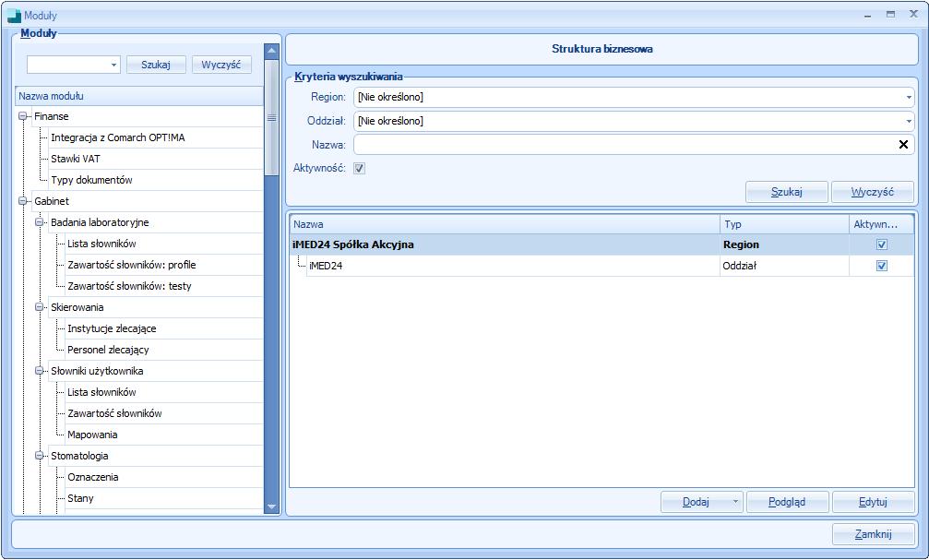Select Stawki VAT module
The image size is (929, 560).
point(76,159)
